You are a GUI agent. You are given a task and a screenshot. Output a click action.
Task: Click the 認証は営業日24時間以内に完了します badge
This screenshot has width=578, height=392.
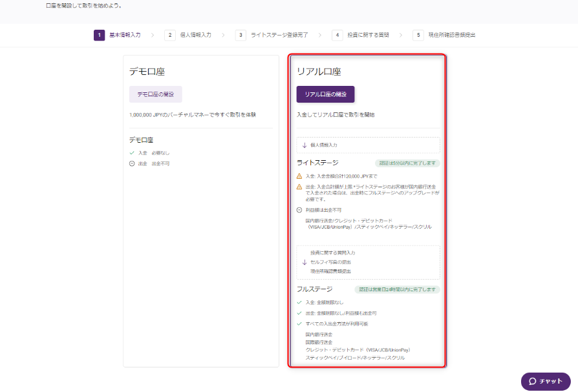[x=397, y=290]
